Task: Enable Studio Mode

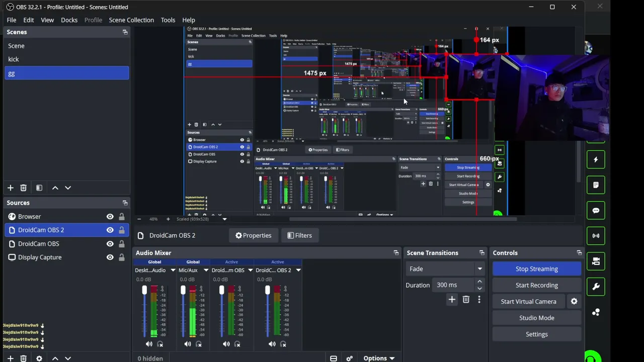Action: coord(537,318)
